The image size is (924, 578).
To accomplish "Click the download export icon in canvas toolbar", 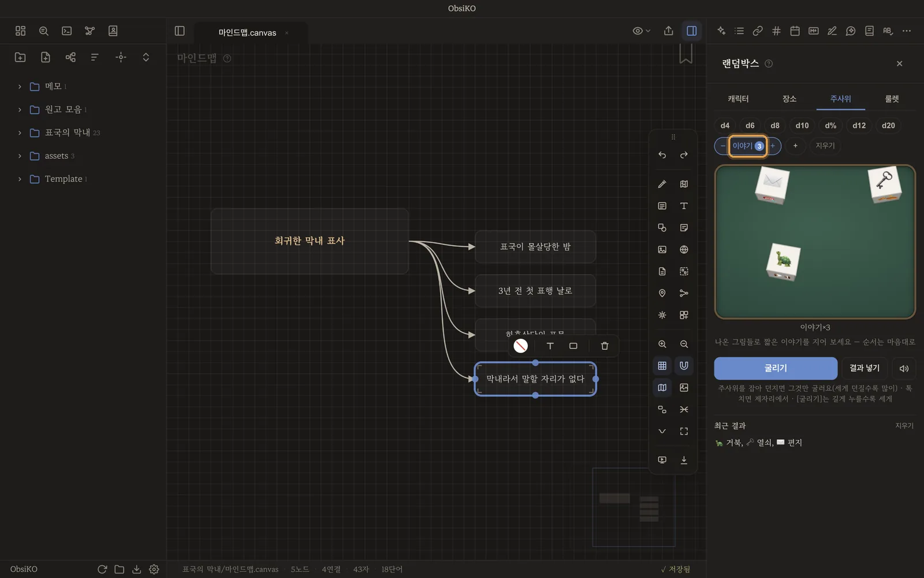I will 684,460.
